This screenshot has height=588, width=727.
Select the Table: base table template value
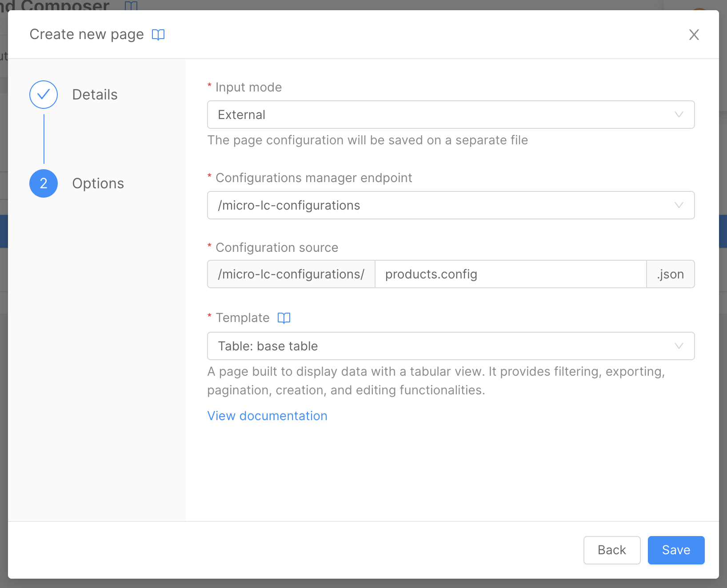pyautogui.click(x=268, y=346)
